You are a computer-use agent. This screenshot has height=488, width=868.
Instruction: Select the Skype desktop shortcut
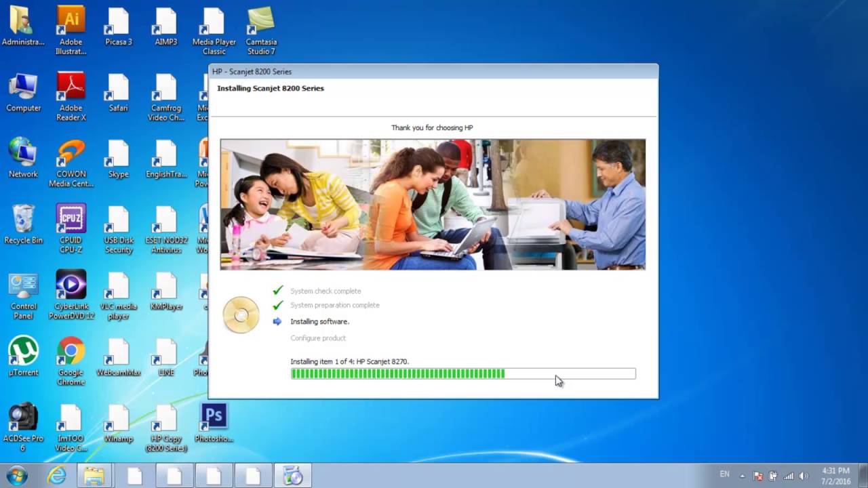pos(119,159)
